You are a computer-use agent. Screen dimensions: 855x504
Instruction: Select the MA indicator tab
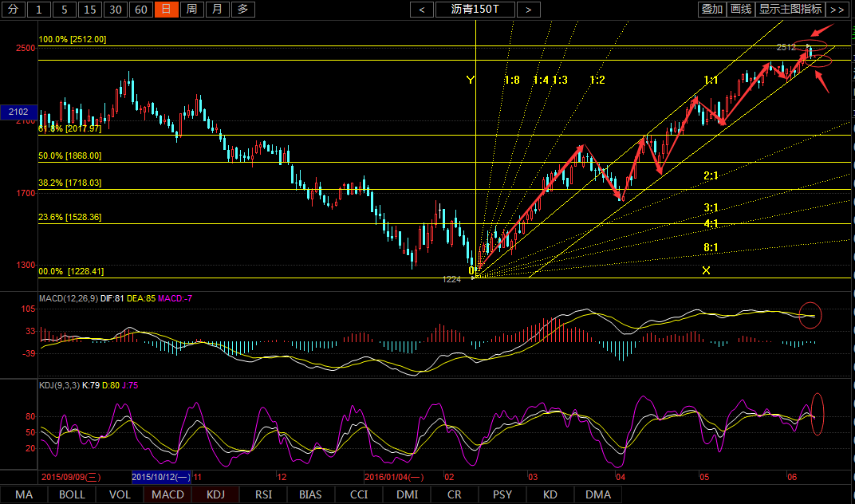[24, 494]
